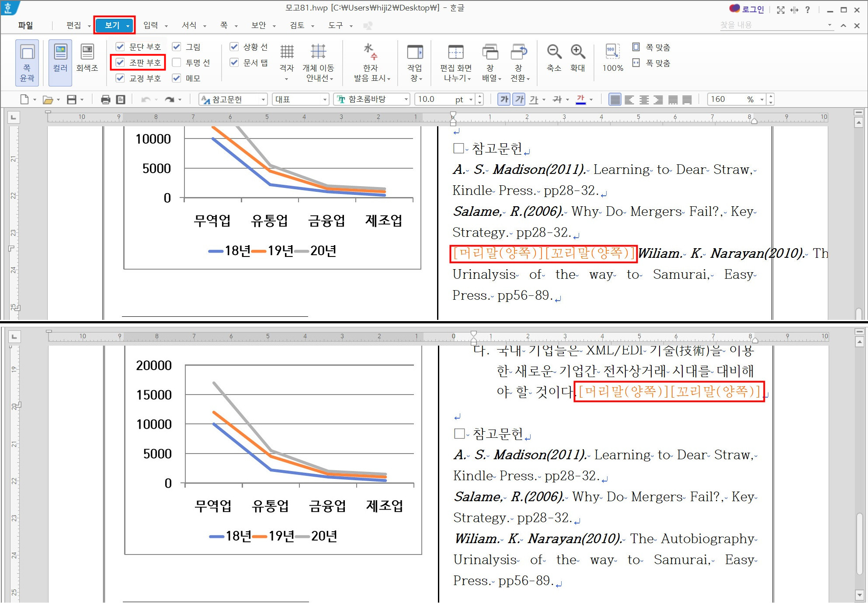
Task: Apply italic 가 formatting
Action: (519, 100)
